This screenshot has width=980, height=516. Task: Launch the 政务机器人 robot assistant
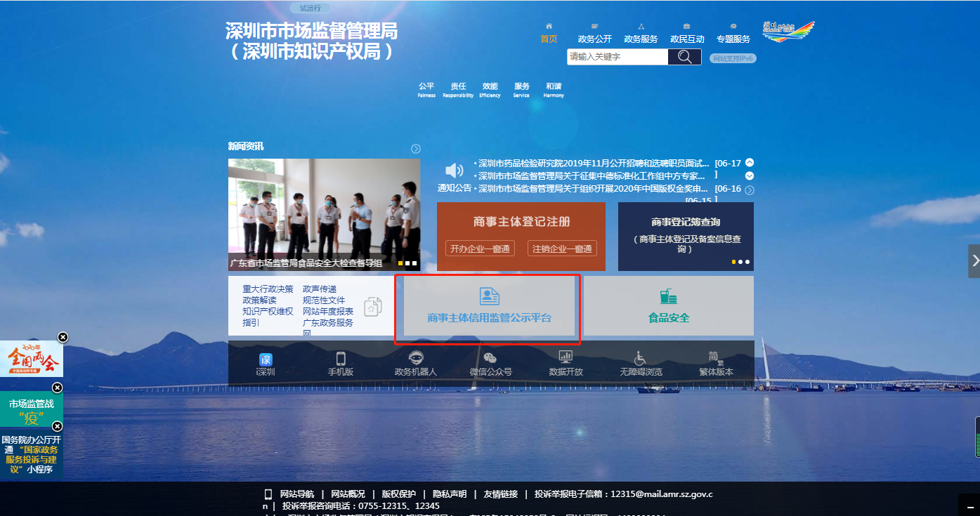click(x=416, y=364)
